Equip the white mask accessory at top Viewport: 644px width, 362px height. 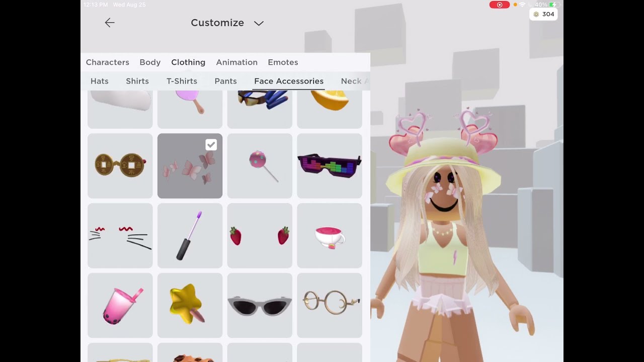point(120,109)
